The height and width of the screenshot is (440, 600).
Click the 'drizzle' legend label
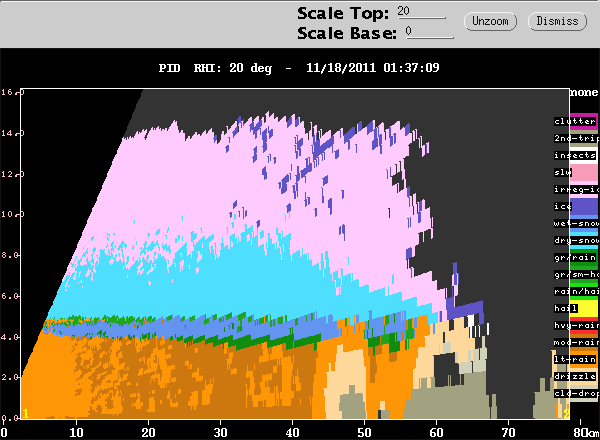coord(575,376)
